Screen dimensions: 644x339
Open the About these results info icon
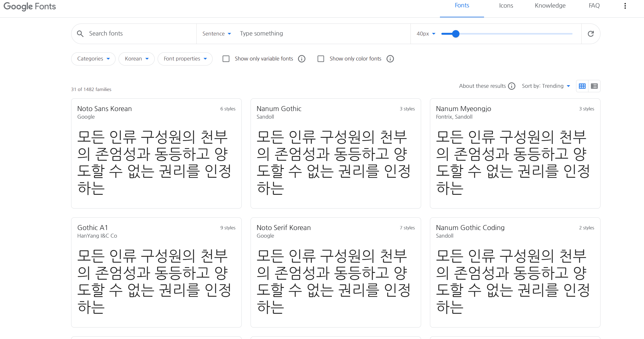[512, 86]
